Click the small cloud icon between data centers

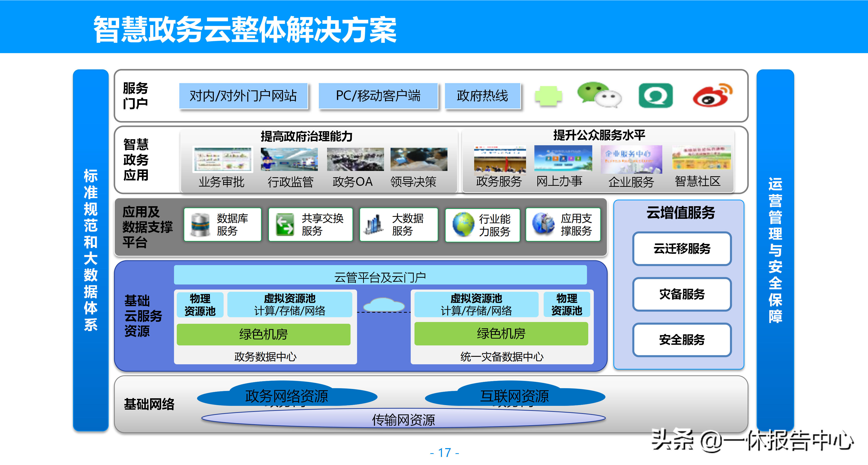pyautogui.click(x=384, y=305)
